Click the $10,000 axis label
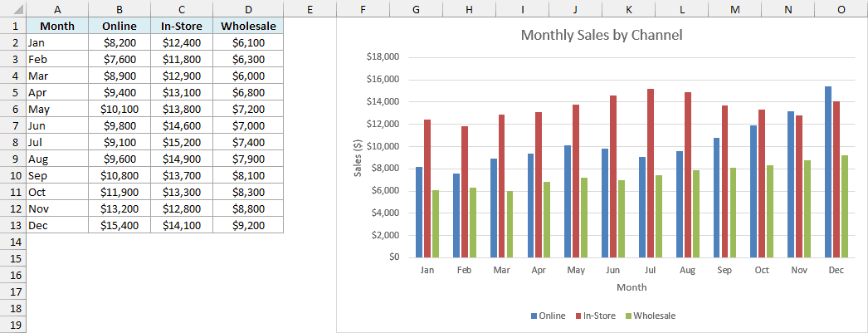The width and height of the screenshot is (868, 333). [x=383, y=146]
